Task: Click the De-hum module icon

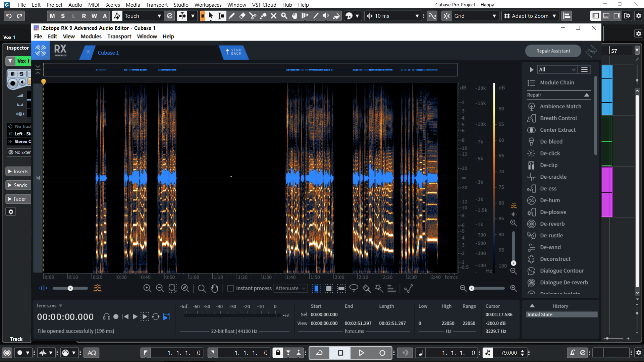Action: pos(531,200)
